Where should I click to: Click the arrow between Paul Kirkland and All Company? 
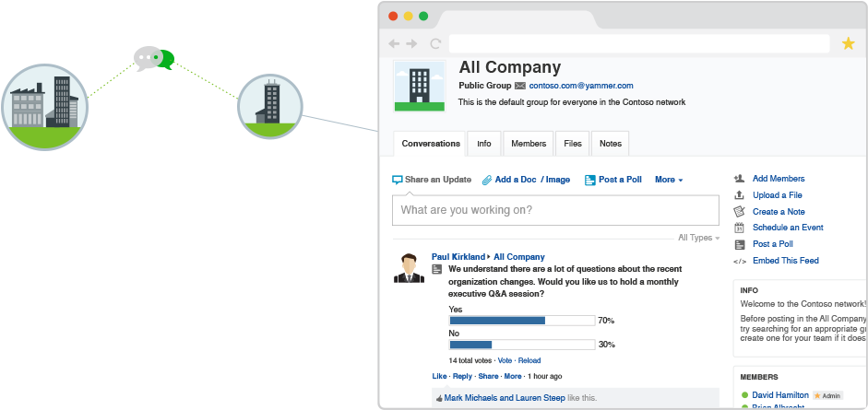point(490,257)
